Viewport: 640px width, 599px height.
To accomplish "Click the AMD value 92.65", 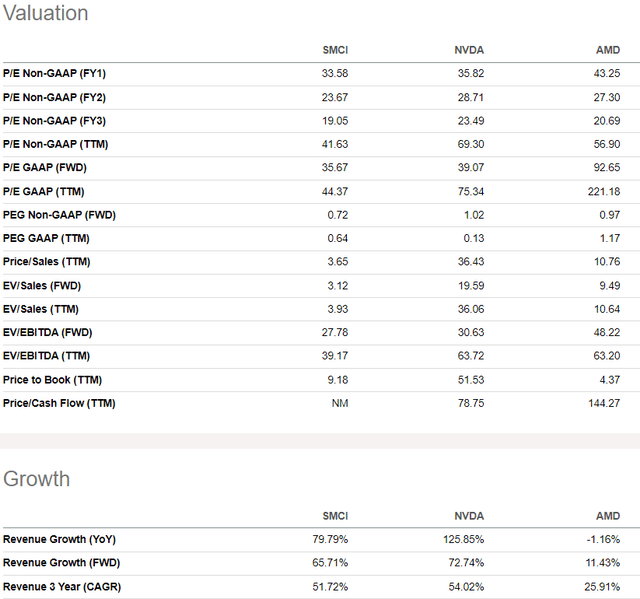I will [607, 168].
